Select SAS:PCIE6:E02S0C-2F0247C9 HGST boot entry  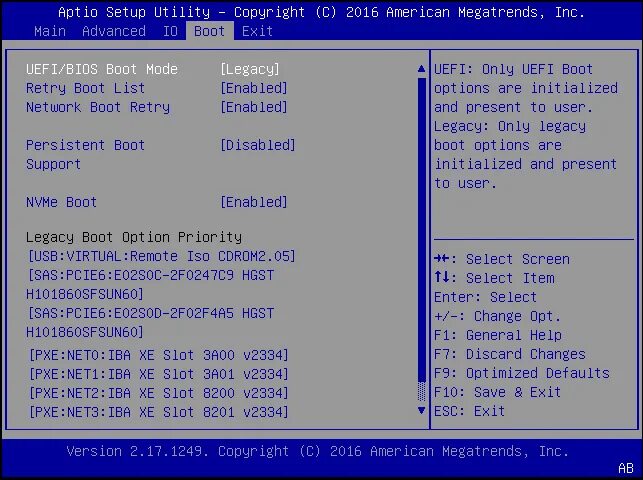(x=150, y=284)
